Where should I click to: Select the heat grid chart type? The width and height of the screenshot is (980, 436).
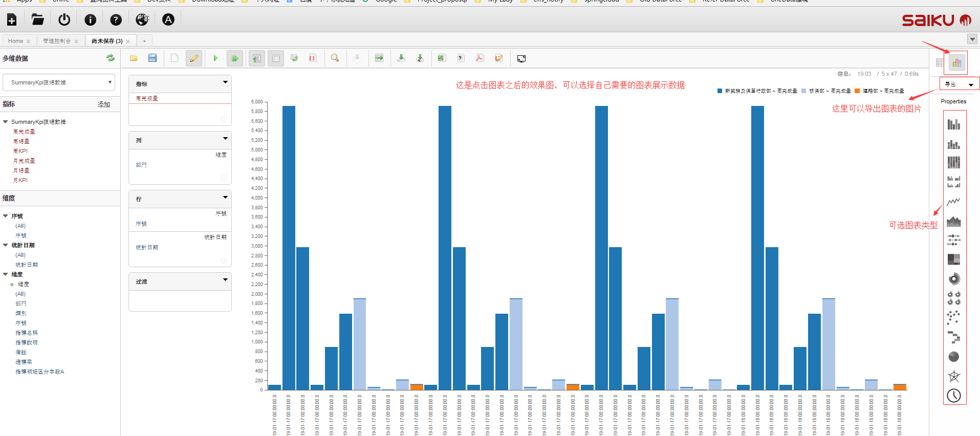click(954, 239)
